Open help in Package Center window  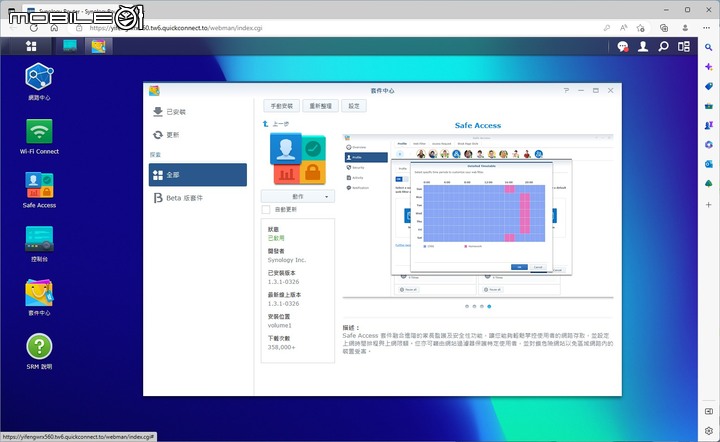[x=566, y=90]
